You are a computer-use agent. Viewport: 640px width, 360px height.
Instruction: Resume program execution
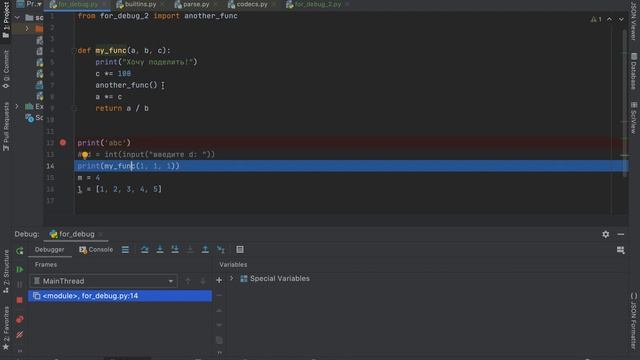20,269
